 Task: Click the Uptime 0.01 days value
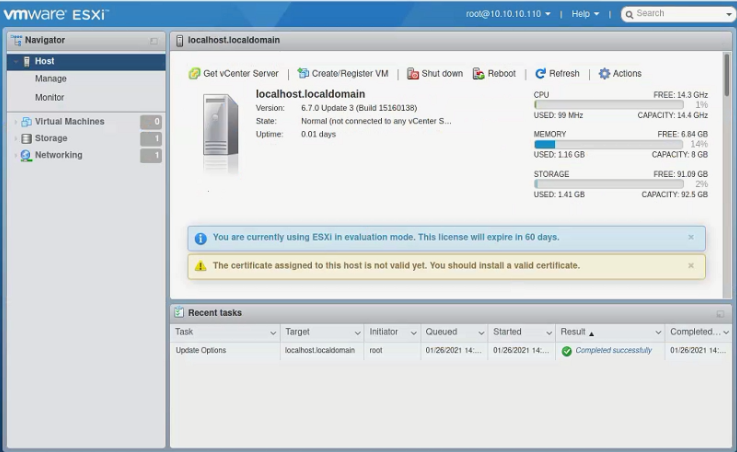point(318,134)
